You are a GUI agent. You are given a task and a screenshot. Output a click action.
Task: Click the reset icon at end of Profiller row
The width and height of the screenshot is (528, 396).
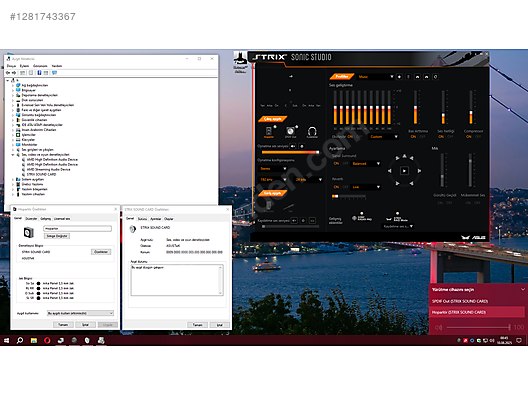point(435,77)
